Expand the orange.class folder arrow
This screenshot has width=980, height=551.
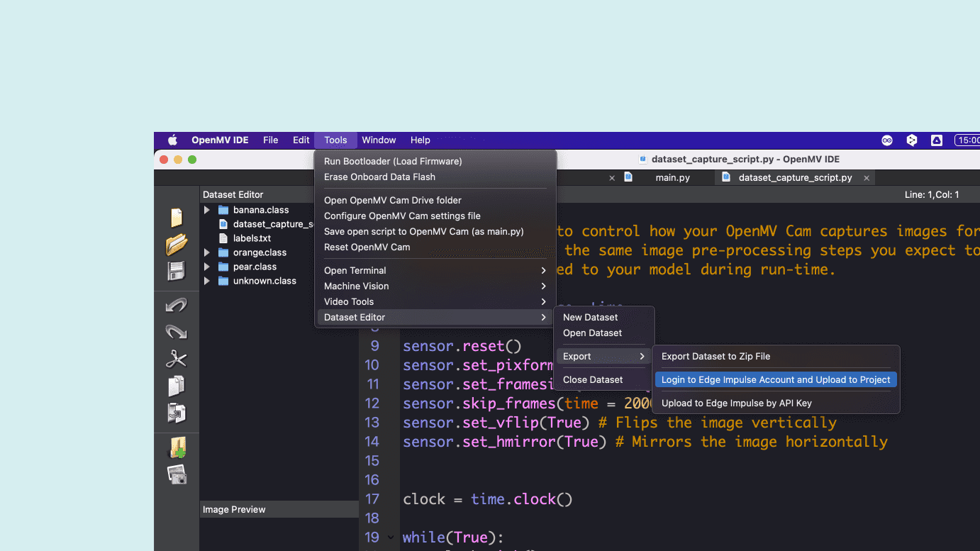[x=207, y=252]
